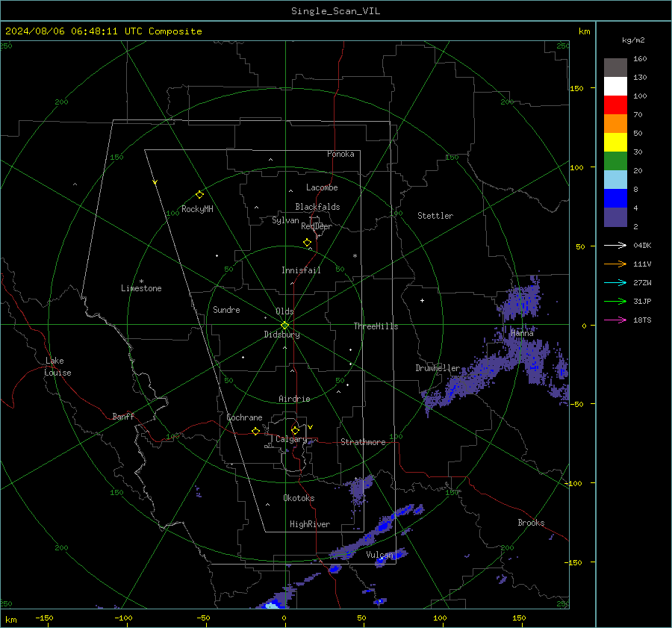Click the Drumheller label
The width and height of the screenshot is (672, 628).
click(x=438, y=368)
